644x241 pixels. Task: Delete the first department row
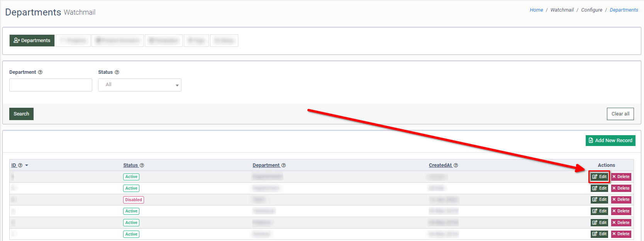(x=621, y=177)
